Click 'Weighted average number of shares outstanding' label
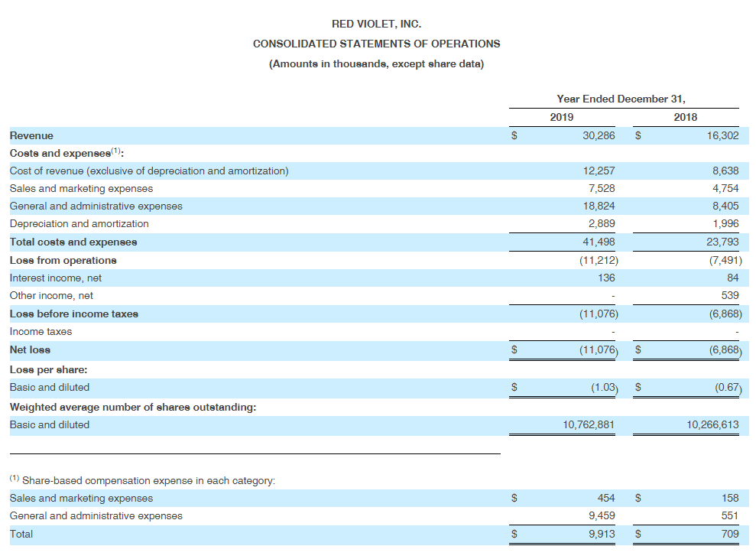 (x=133, y=407)
